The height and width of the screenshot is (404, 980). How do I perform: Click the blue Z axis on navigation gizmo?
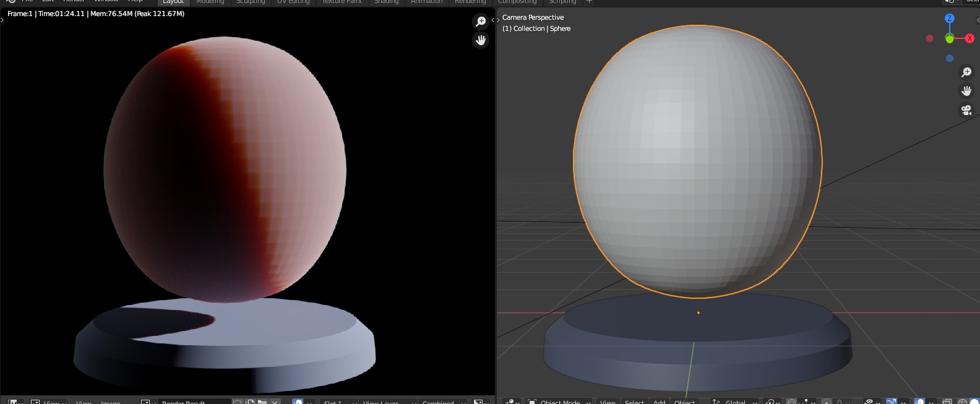tap(950, 19)
